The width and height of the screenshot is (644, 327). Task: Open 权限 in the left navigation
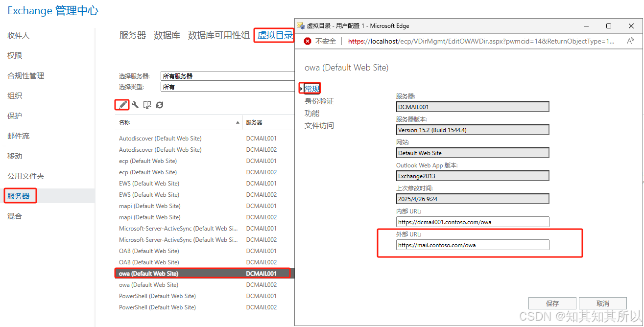pos(15,56)
